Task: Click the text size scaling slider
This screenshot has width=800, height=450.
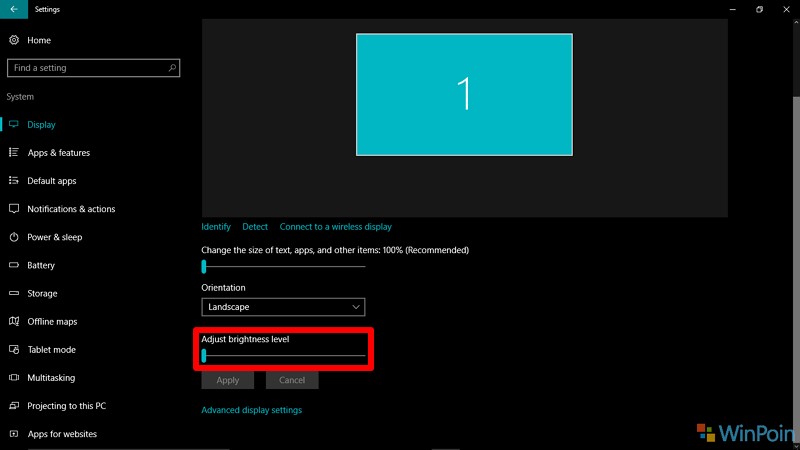Action: pos(283,266)
